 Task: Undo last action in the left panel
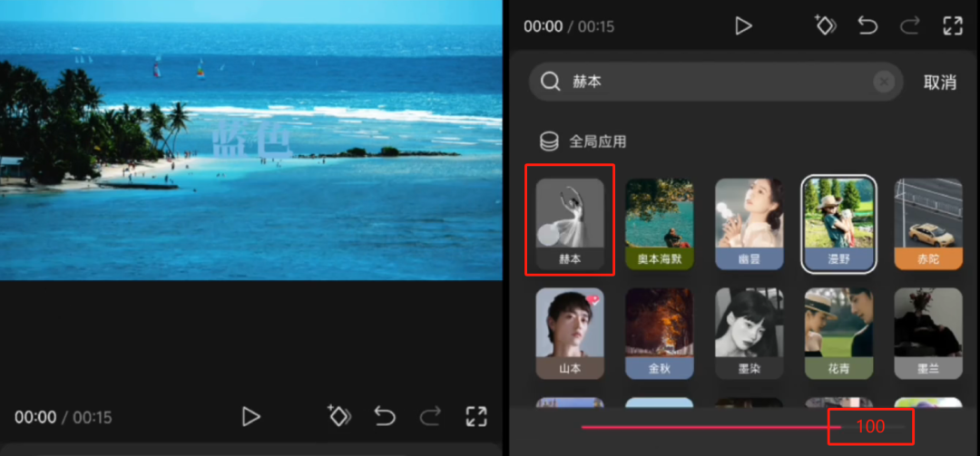(x=385, y=416)
